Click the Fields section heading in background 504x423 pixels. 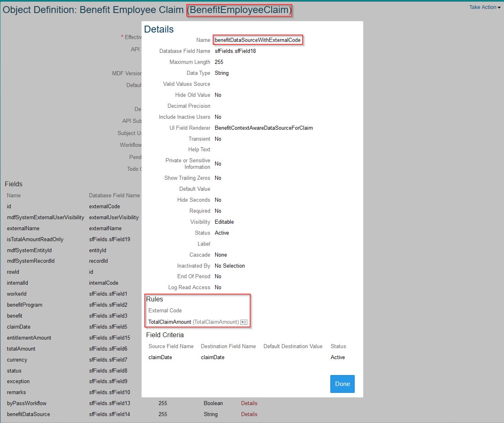13,184
